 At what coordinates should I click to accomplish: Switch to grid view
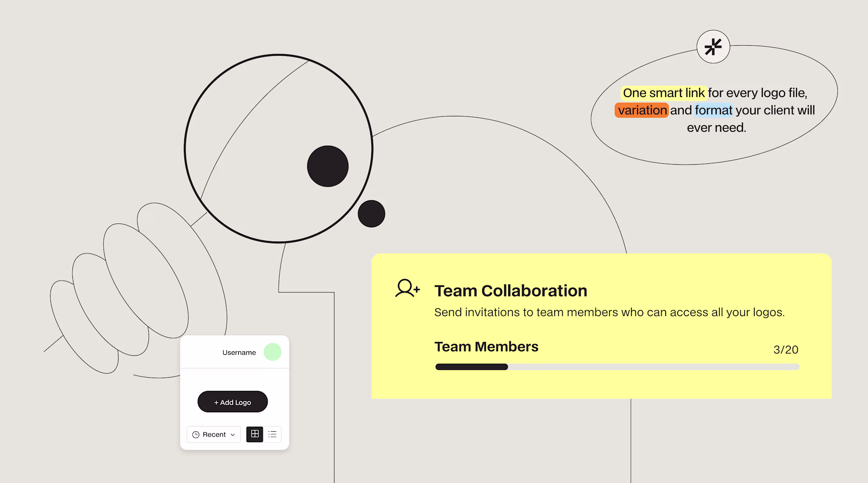tap(255, 434)
